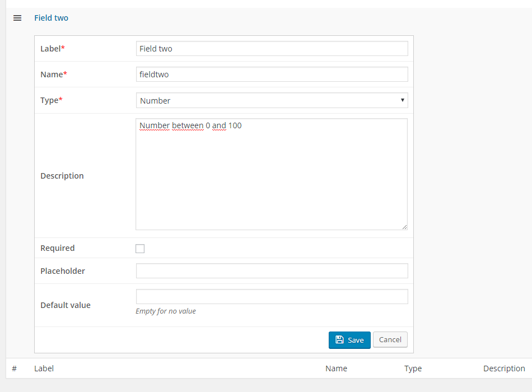Click the # column header
The width and height of the screenshot is (532, 392).
click(x=14, y=368)
